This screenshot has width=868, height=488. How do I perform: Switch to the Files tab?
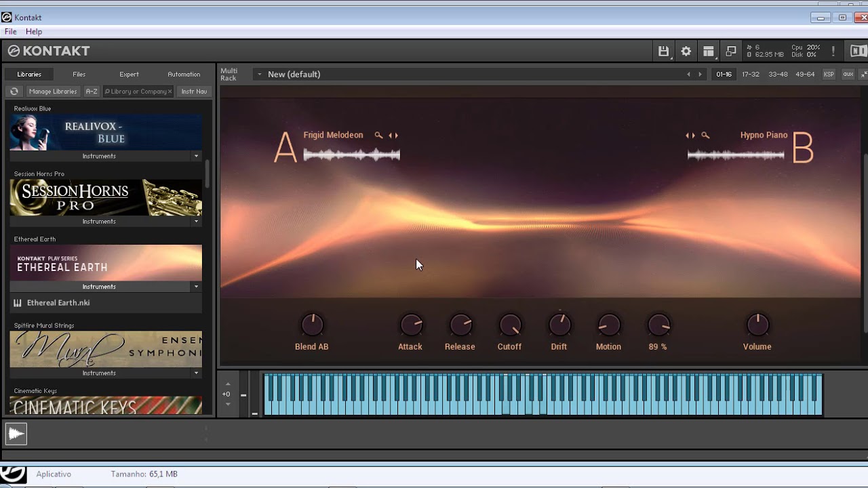point(79,75)
